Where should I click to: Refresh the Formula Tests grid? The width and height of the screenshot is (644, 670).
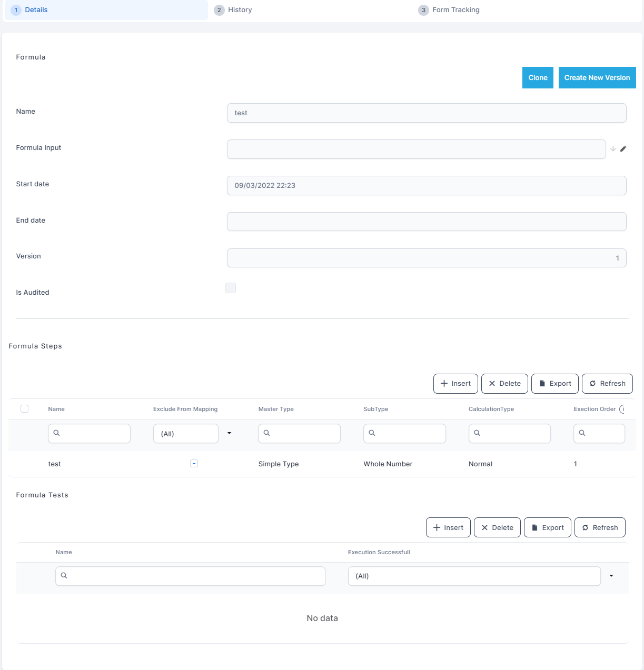(600, 527)
